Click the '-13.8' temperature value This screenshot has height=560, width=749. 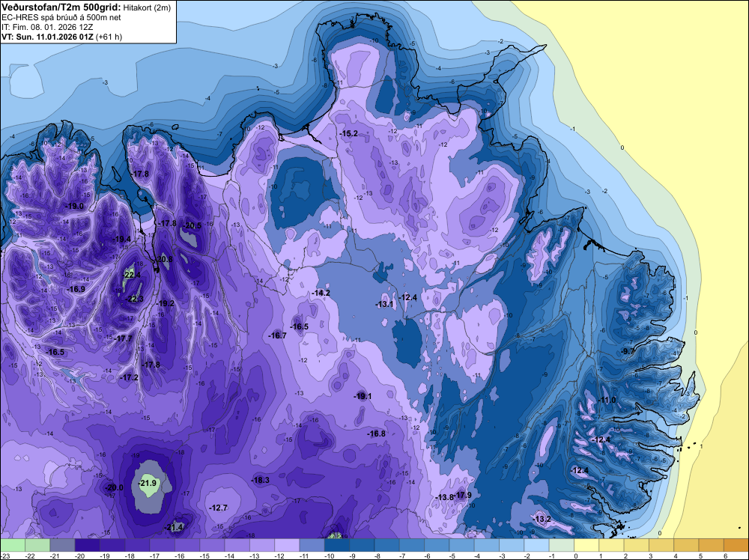coord(444,497)
